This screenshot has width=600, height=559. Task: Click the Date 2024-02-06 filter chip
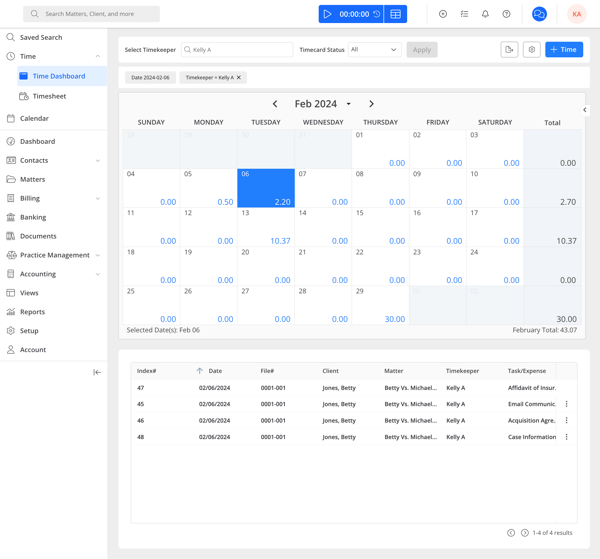pyautogui.click(x=150, y=77)
